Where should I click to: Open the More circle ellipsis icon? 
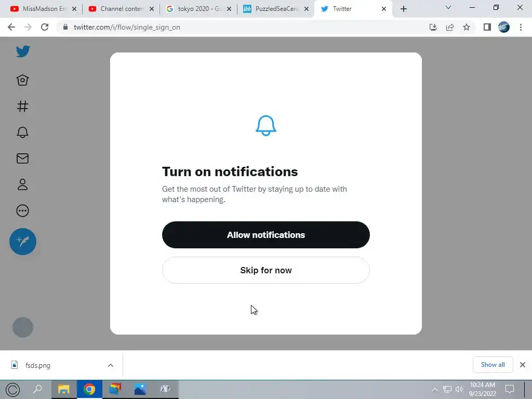click(23, 211)
